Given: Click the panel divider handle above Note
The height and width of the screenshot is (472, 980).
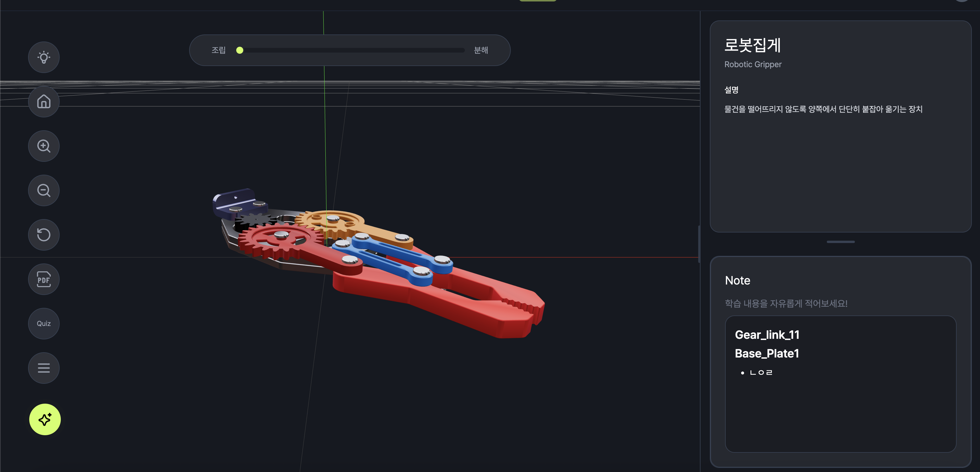Looking at the screenshot, I should click(840, 242).
